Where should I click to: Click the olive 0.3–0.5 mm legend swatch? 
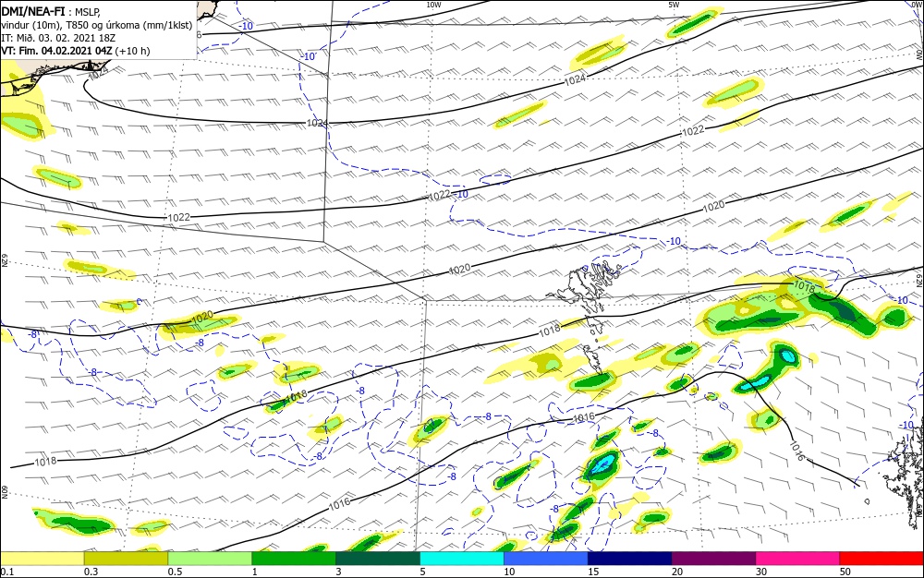pos(126,559)
